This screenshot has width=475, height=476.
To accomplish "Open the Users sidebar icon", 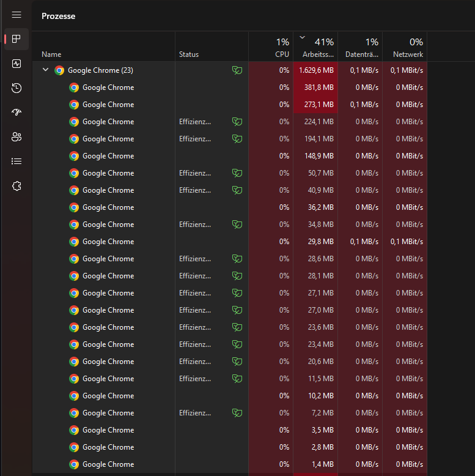I will point(17,137).
